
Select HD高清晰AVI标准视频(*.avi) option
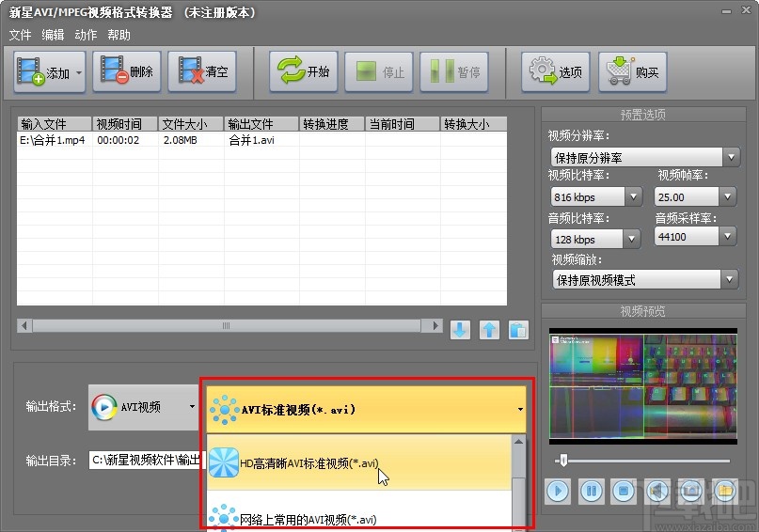[359, 462]
